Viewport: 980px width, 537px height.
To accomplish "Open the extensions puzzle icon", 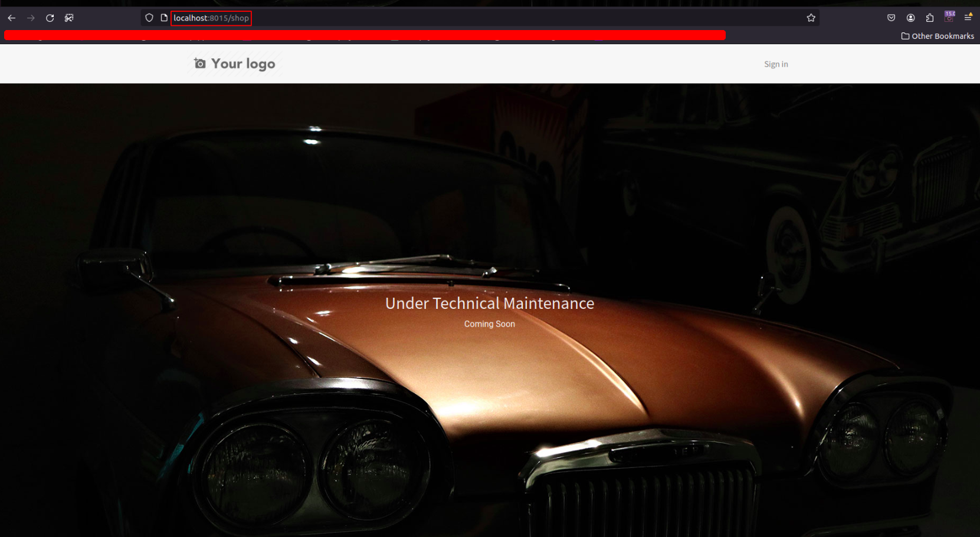I will tap(930, 18).
